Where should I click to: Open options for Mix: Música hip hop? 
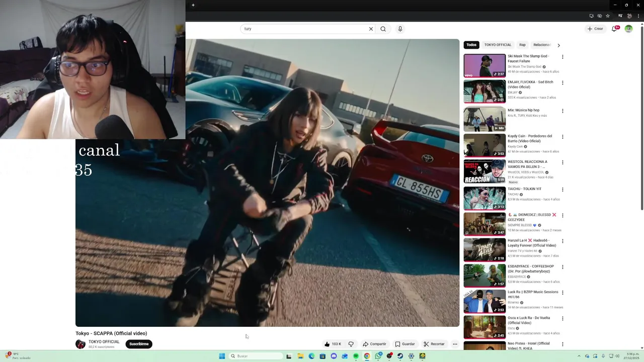click(562, 111)
